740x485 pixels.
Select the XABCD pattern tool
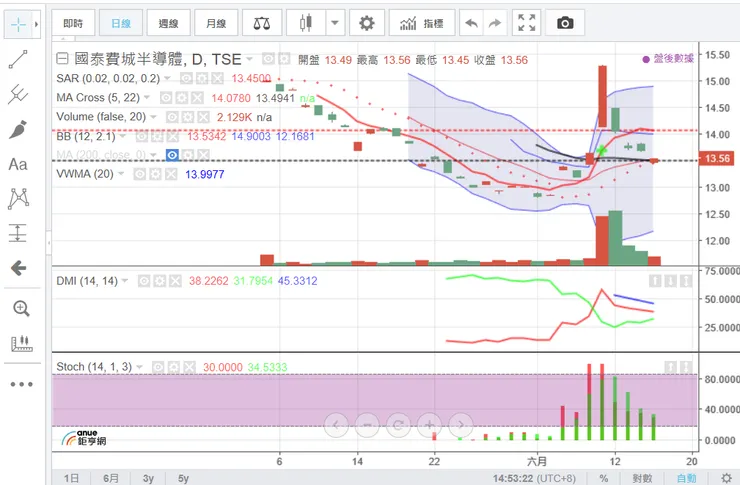point(18,198)
